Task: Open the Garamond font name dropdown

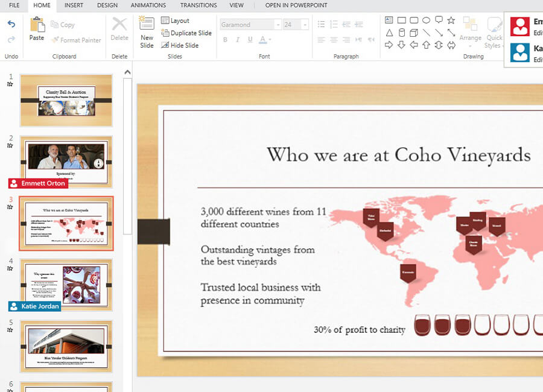Action: coord(278,25)
